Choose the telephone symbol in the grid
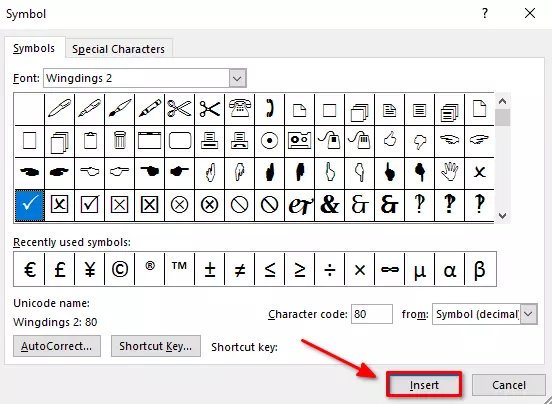Screen dimensions: 552x404 click(x=239, y=109)
